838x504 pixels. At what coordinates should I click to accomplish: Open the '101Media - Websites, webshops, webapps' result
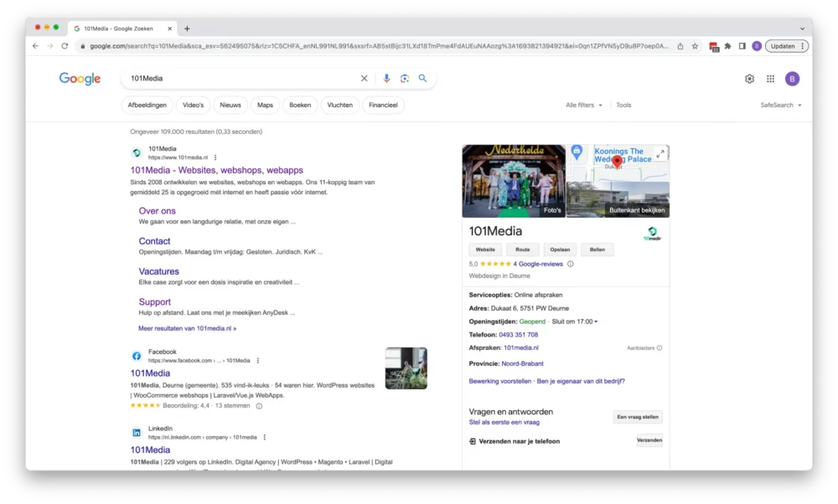coord(216,170)
